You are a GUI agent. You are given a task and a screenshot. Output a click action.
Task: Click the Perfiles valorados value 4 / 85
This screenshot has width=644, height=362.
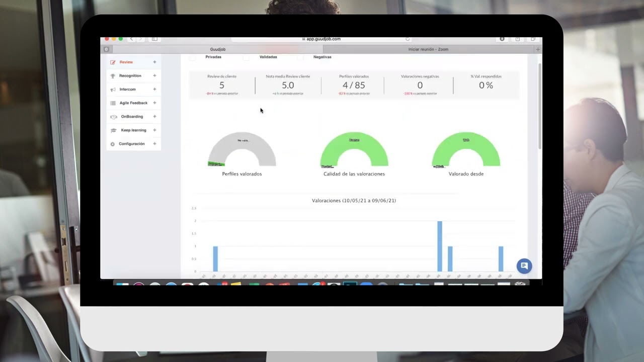(x=354, y=85)
